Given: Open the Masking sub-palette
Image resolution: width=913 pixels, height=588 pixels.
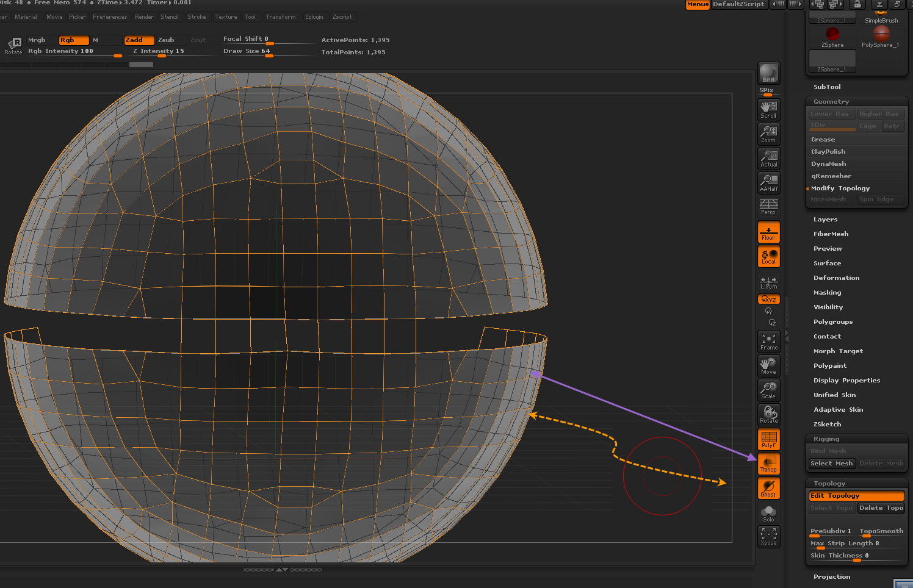Looking at the screenshot, I should coord(827,293).
